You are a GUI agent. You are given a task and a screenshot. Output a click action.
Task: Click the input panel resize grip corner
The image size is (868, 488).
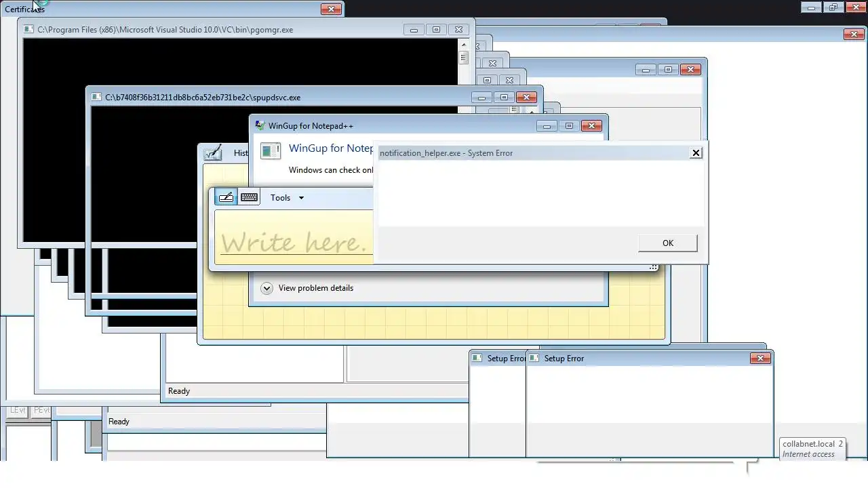tap(653, 267)
